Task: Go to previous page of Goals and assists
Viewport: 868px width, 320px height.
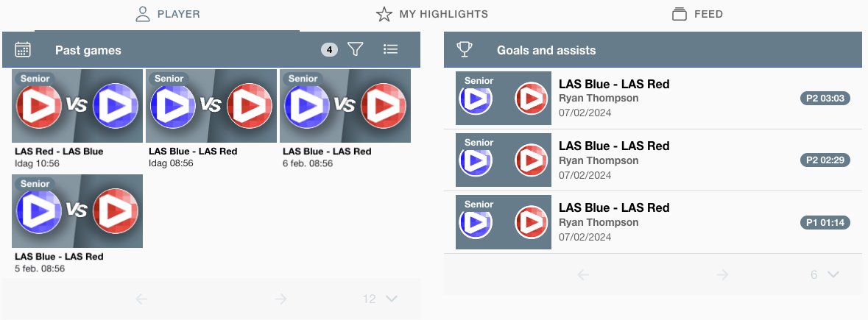Action: point(583,274)
